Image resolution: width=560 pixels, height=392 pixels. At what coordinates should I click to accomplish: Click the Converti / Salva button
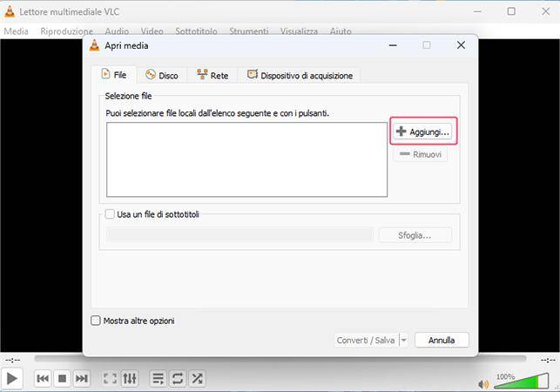(x=366, y=341)
